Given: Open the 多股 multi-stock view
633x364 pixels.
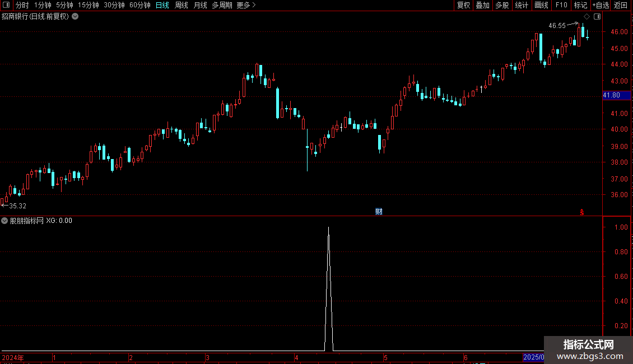Looking at the screenshot, I should [x=502, y=5].
